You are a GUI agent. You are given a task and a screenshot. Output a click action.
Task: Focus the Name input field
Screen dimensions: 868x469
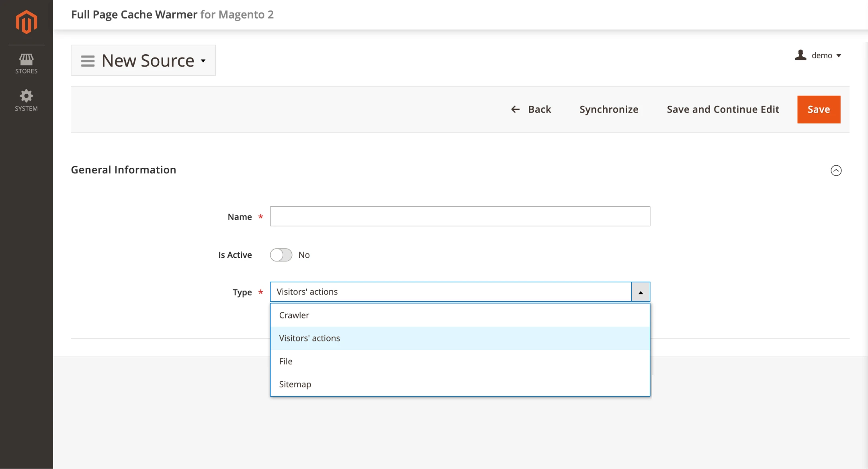click(x=460, y=216)
